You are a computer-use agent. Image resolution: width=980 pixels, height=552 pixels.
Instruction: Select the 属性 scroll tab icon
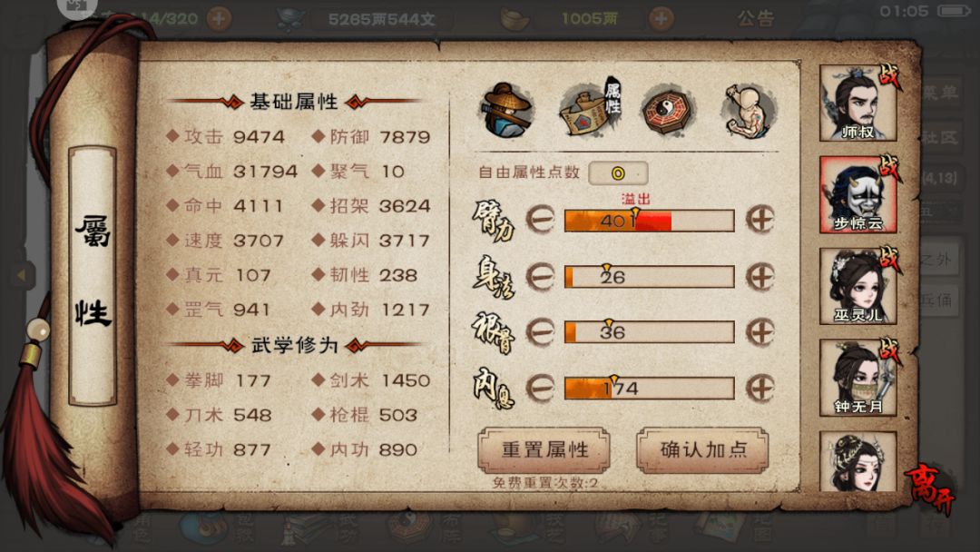coord(590,107)
